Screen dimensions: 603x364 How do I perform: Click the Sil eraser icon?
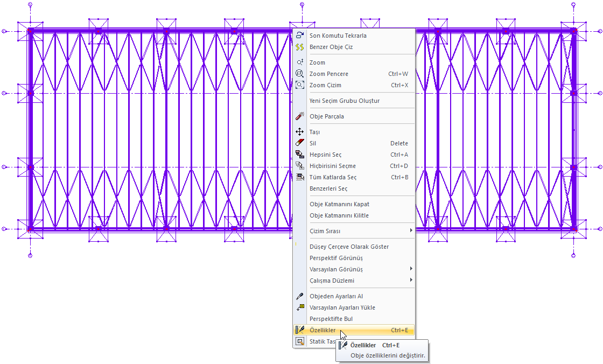[300, 143]
